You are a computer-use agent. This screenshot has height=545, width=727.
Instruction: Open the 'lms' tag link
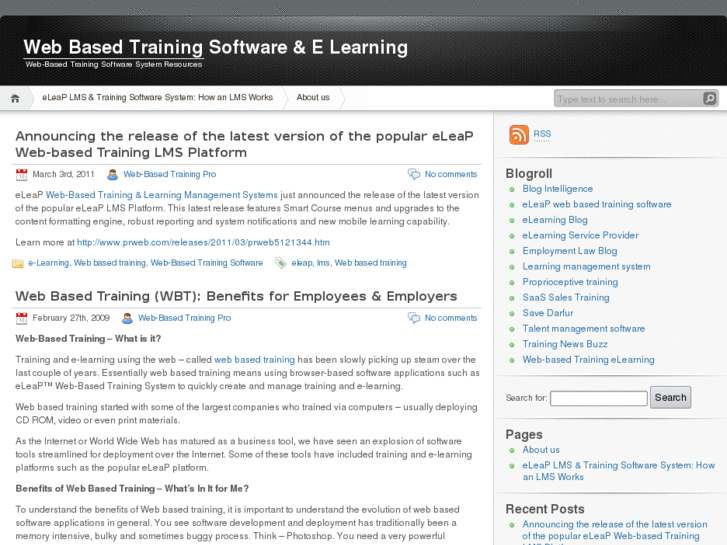(x=323, y=263)
